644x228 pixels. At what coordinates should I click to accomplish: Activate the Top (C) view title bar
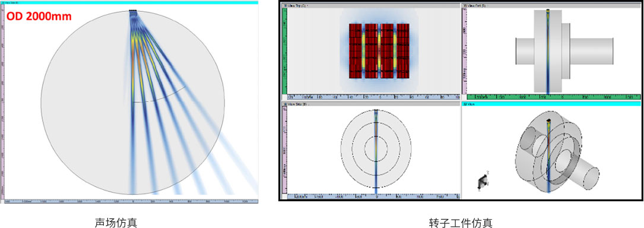point(371,5)
